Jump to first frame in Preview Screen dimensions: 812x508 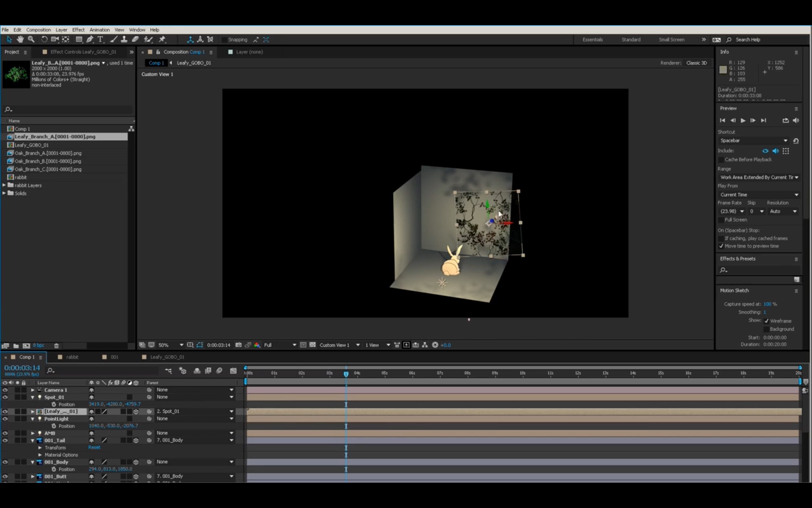722,120
